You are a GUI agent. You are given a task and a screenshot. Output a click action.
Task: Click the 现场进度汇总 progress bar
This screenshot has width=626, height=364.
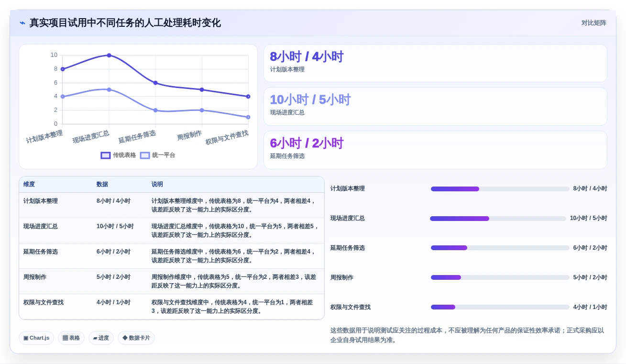498,219
